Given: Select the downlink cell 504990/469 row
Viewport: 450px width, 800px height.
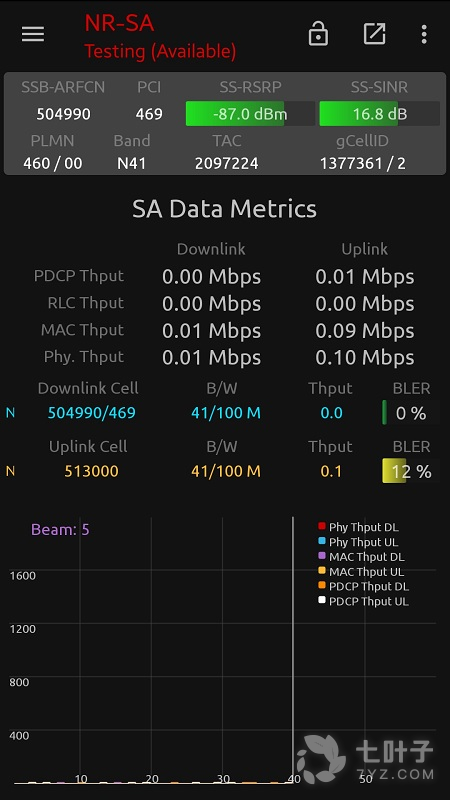Looking at the screenshot, I should [x=222, y=412].
